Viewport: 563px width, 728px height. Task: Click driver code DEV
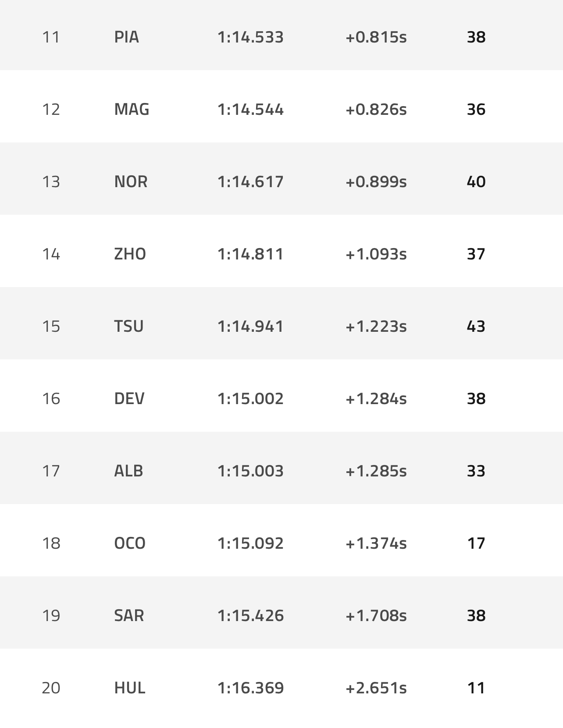[x=129, y=398]
